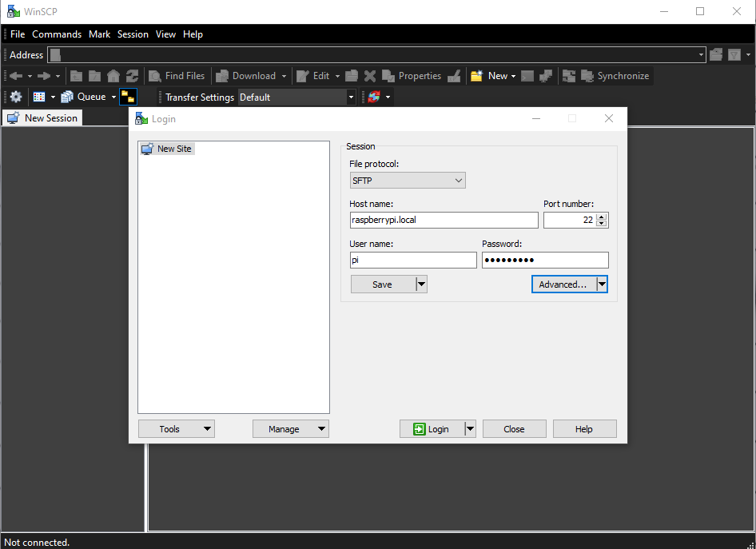Expand the Back history dropdown arrow
This screenshot has height=549, width=756.
(x=30, y=76)
